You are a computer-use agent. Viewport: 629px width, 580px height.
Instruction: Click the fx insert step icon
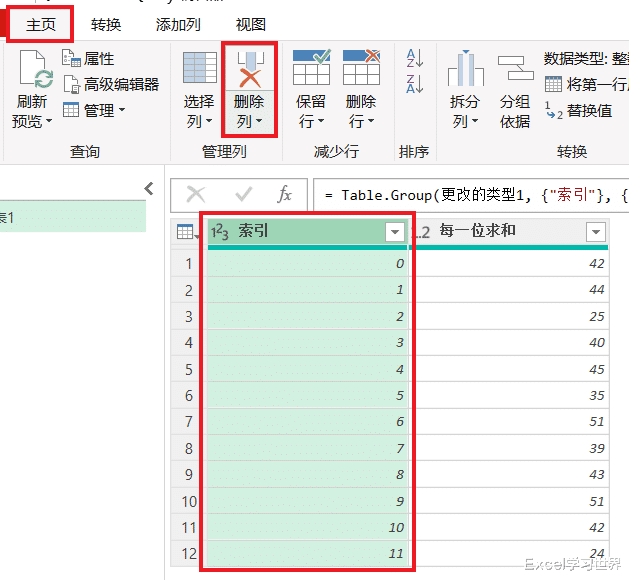[284, 195]
